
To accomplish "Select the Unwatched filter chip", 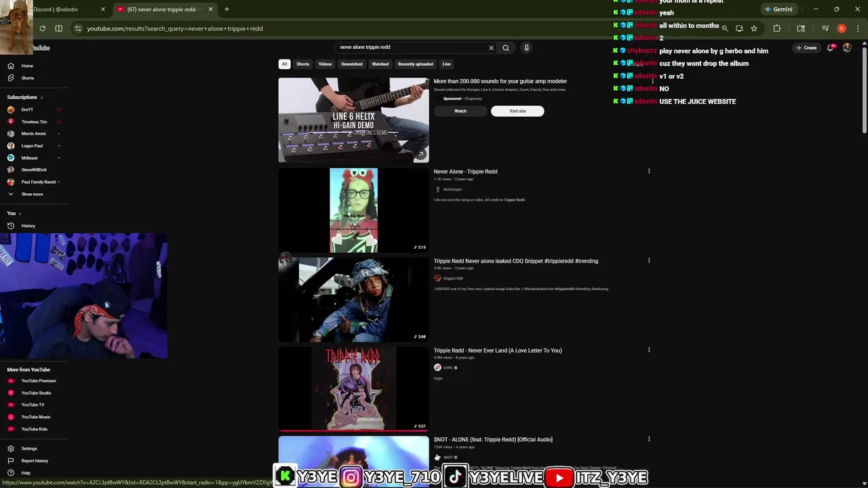I will click(x=351, y=64).
